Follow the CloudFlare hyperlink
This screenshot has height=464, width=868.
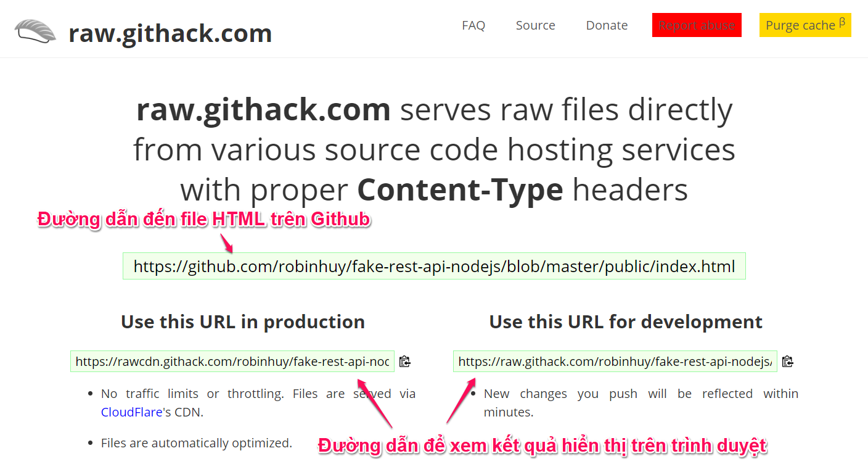tap(131, 412)
